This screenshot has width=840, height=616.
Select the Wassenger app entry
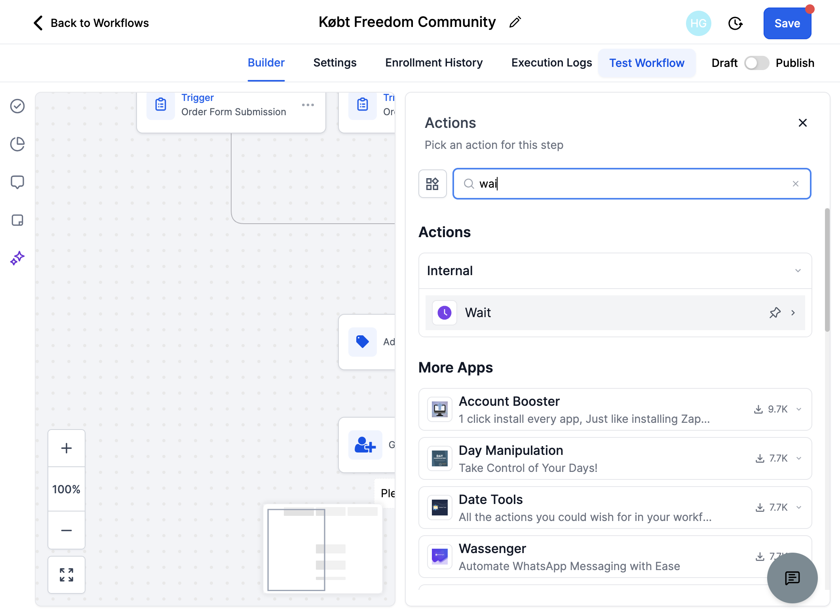point(615,557)
